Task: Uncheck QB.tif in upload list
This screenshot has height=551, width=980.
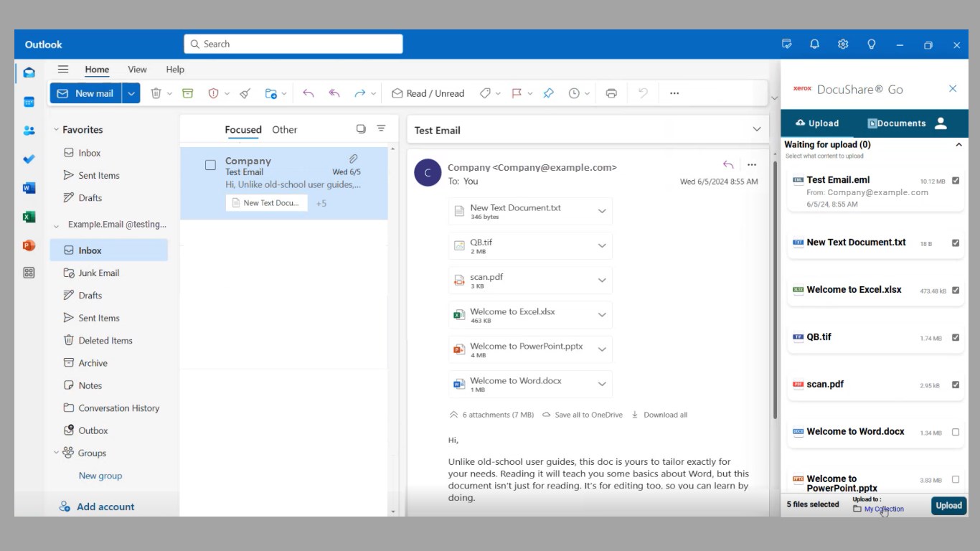Action: tap(956, 338)
